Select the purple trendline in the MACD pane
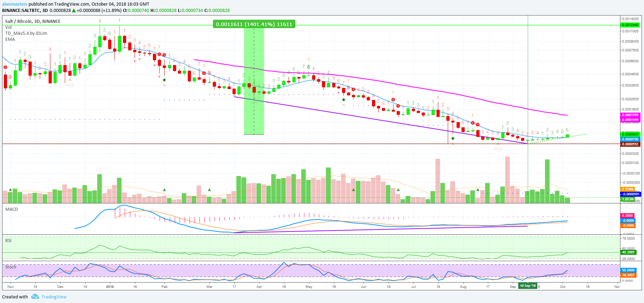644x303 pixels. [x=380, y=229]
